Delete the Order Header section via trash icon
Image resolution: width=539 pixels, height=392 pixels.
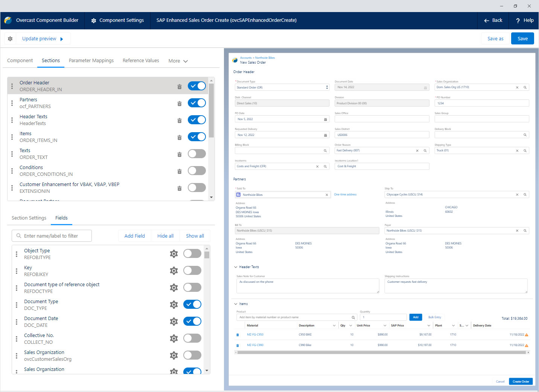180,87
